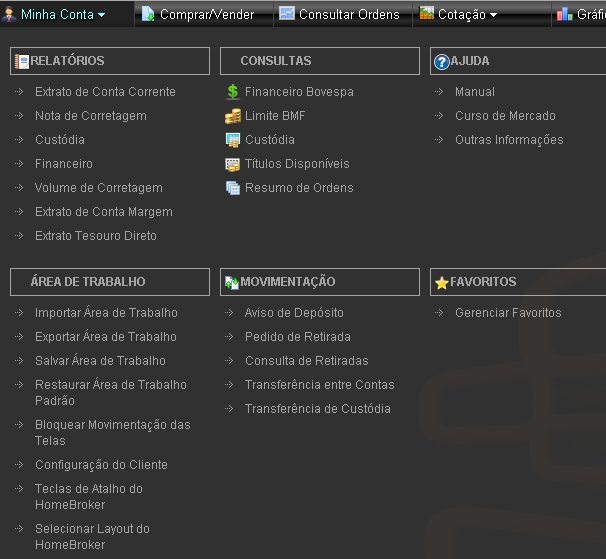
Task: Open Resumo de Ordens query
Action: pos(299,188)
